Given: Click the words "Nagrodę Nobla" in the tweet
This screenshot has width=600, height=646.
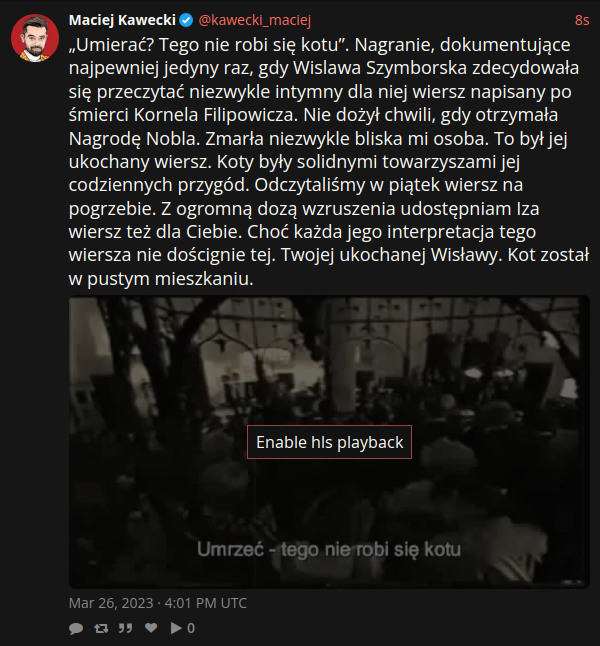Looking at the screenshot, I should 134,139.
